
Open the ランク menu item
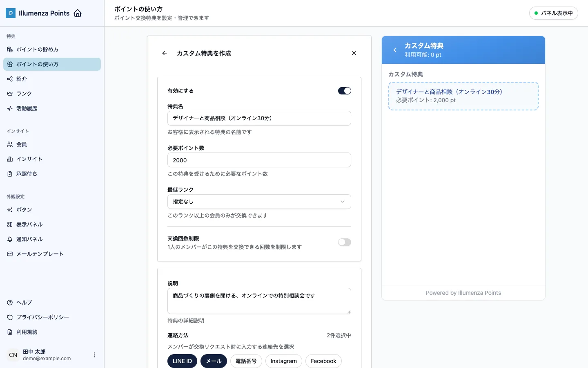click(52, 94)
